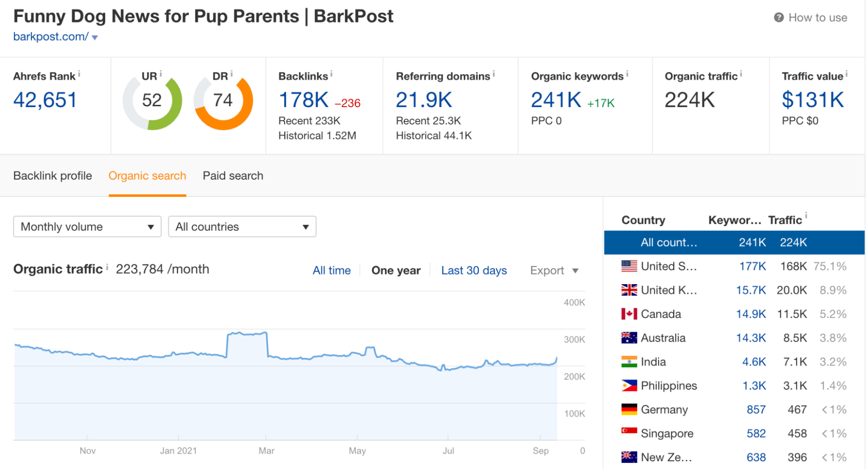The height and width of the screenshot is (469, 868).
Task: Open the Paid search tab
Action: coord(232,176)
